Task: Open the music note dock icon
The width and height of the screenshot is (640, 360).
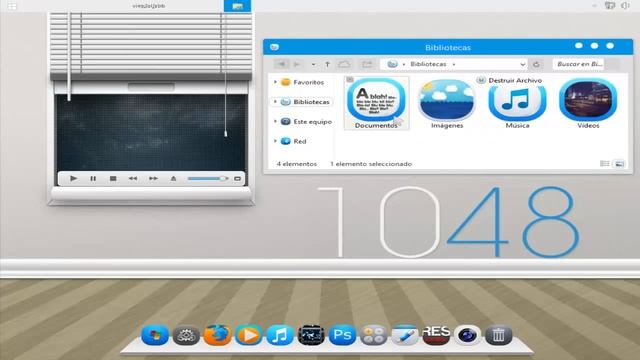Action: [280, 336]
